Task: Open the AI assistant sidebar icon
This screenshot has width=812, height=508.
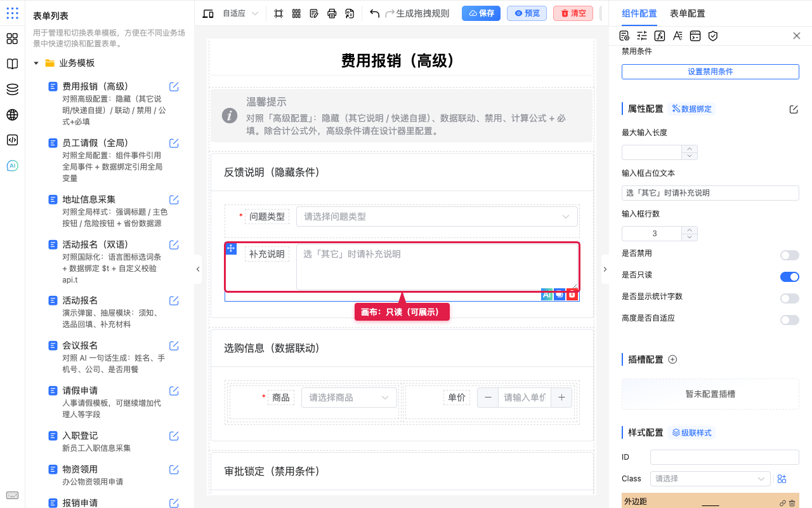Action: (x=12, y=166)
